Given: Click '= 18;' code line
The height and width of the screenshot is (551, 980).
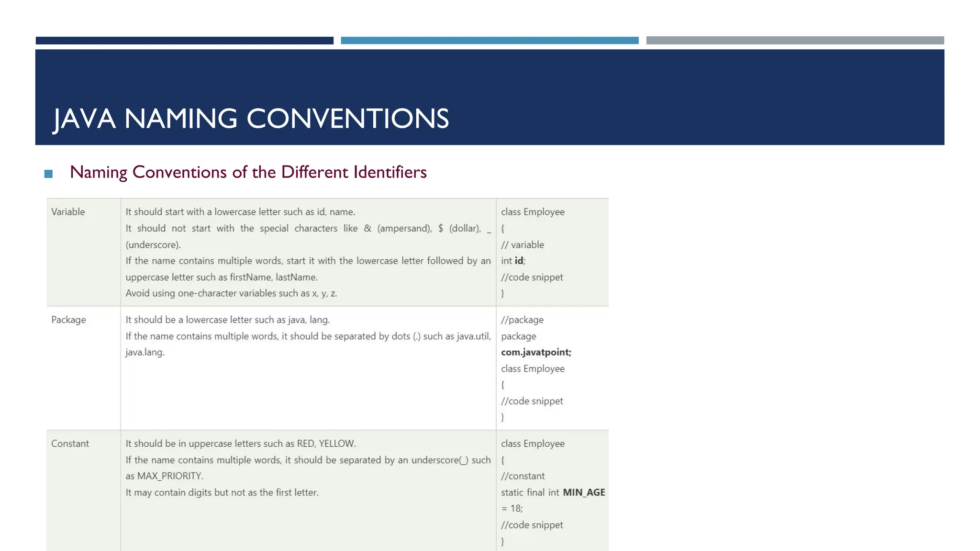Looking at the screenshot, I should [512, 508].
